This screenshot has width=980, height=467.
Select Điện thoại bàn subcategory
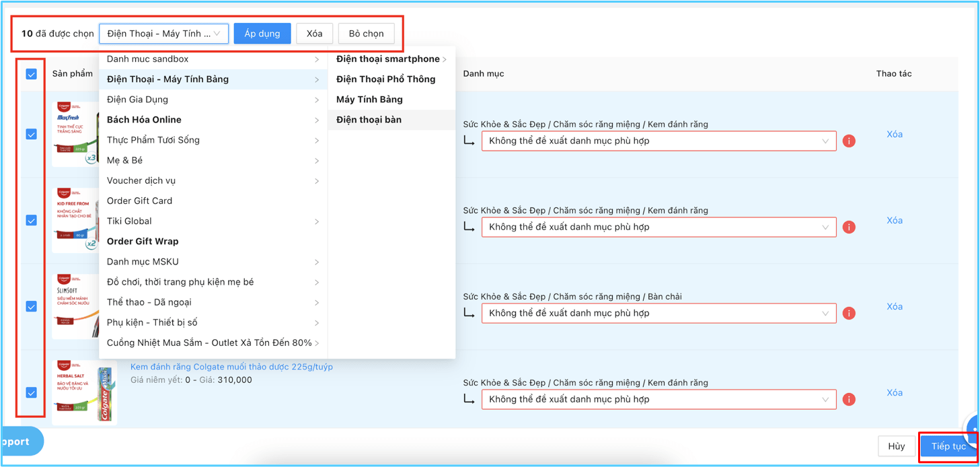(391, 120)
